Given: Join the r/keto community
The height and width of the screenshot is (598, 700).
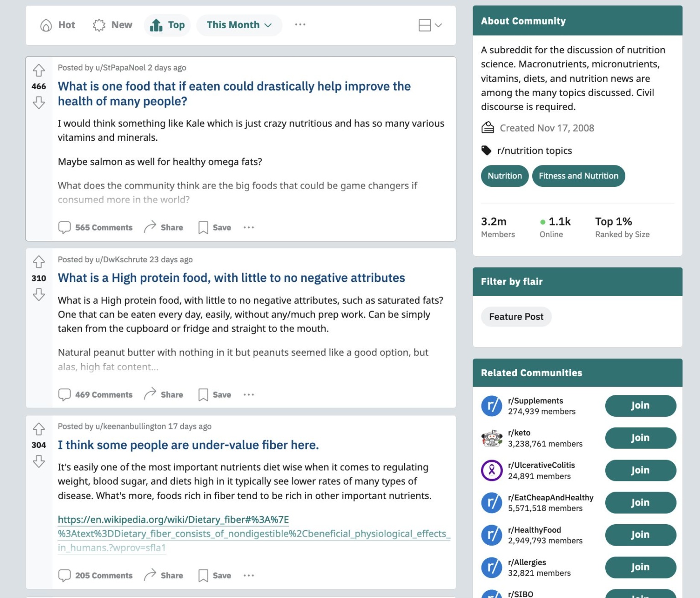Looking at the screenshot, I should 640,438.
